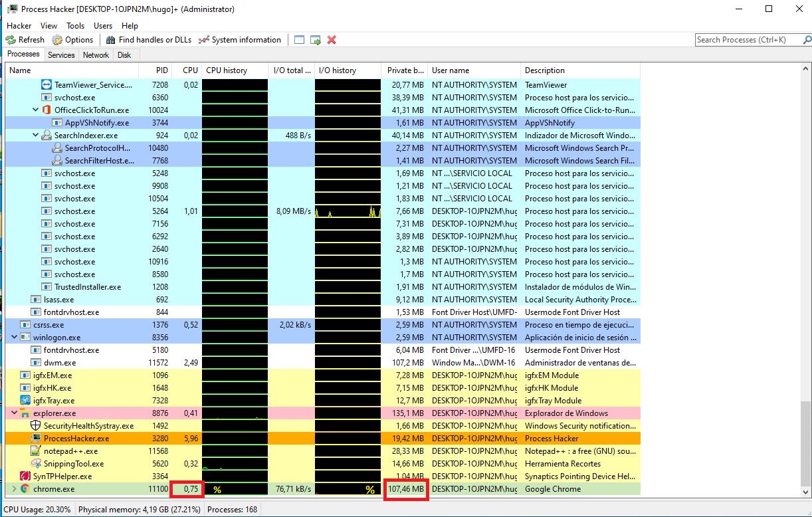The image size is (812, 517).
Task: Select the Processes tab
Action: click(23, 54)
